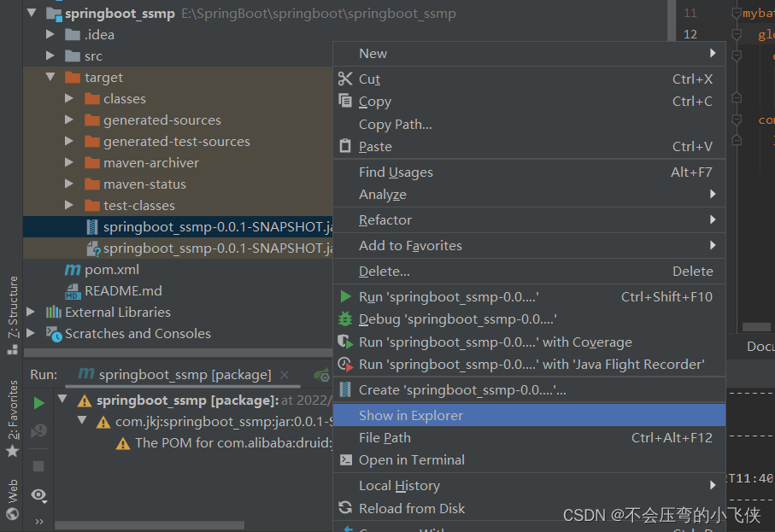The height and width of the screenshot is (532, 775).
Task: Click the Reload from Disk refresh icon
Action: [x=345, y=508]
